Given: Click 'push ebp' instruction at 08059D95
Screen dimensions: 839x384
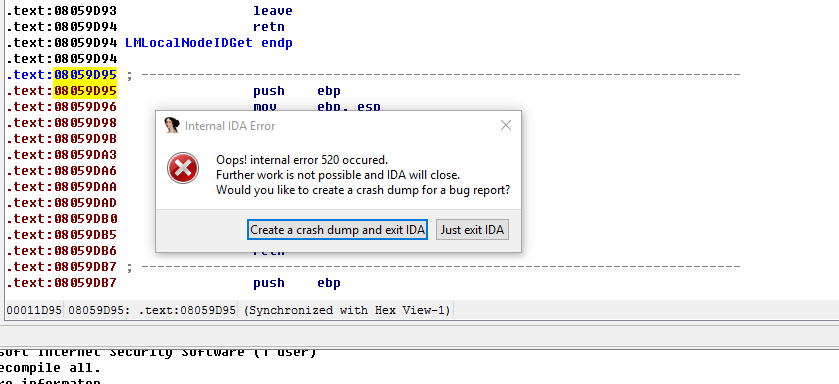Looking at the screenshot, I should point(297,91).
